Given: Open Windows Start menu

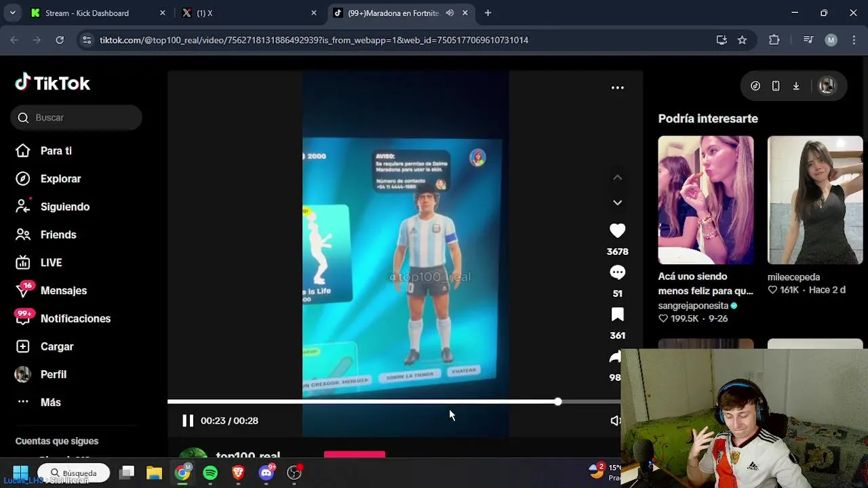Looking at the screenshot, I should 20,472.
